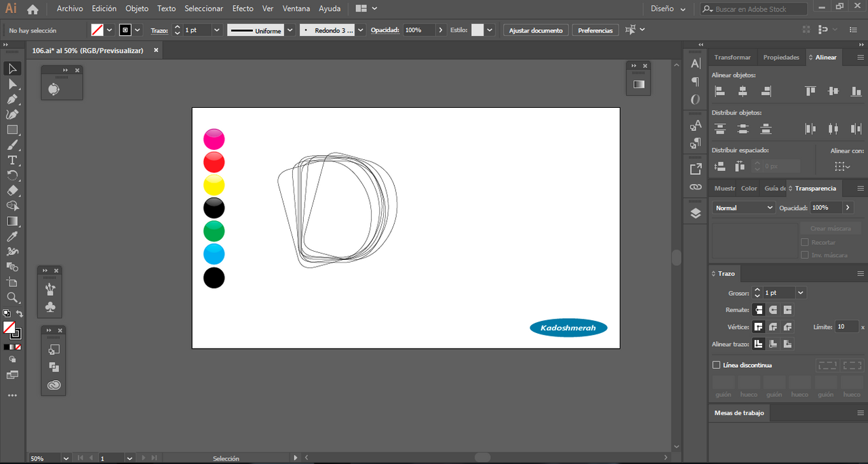This screenshot has width=868, height=464.
Task: Open Normal blending mode dropdown
Action: pyautogui.click(x=744, y=208)
